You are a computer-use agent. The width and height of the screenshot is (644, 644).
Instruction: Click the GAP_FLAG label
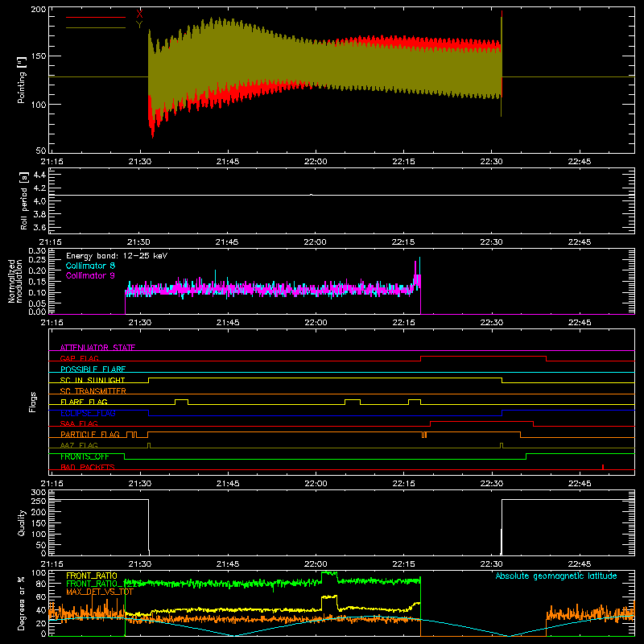(x=79, y=358)
